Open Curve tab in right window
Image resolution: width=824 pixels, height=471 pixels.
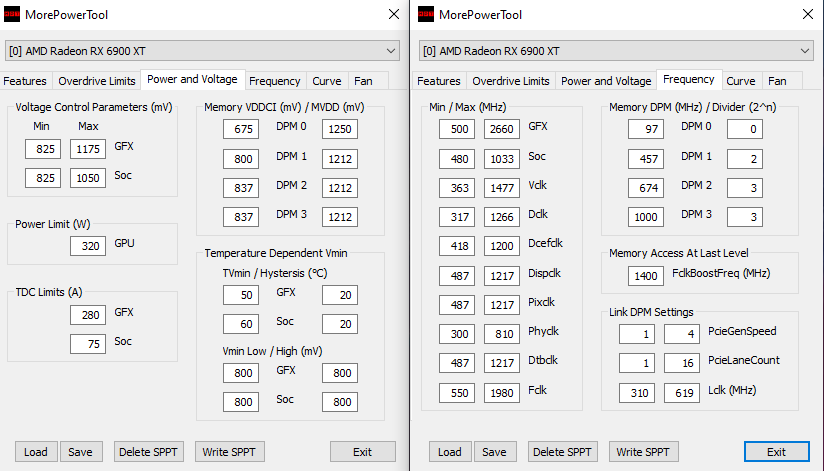pyautogui.click(x=741, y=81)
